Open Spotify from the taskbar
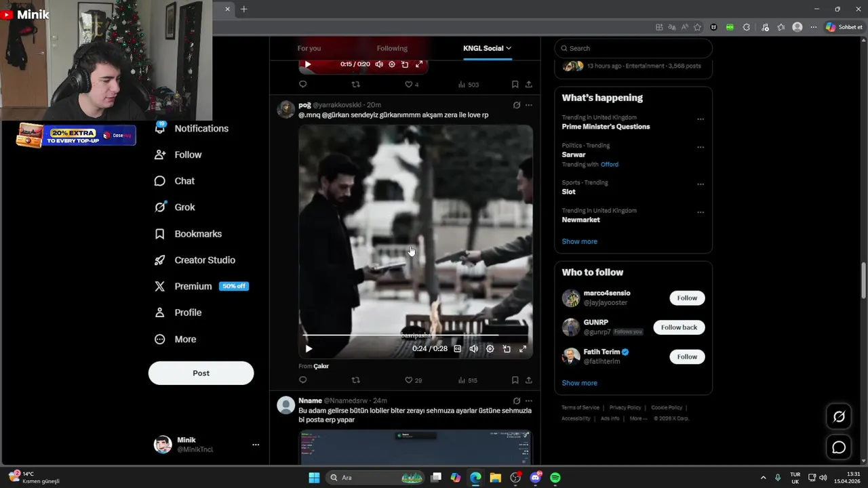 click(x=555, y=478)
